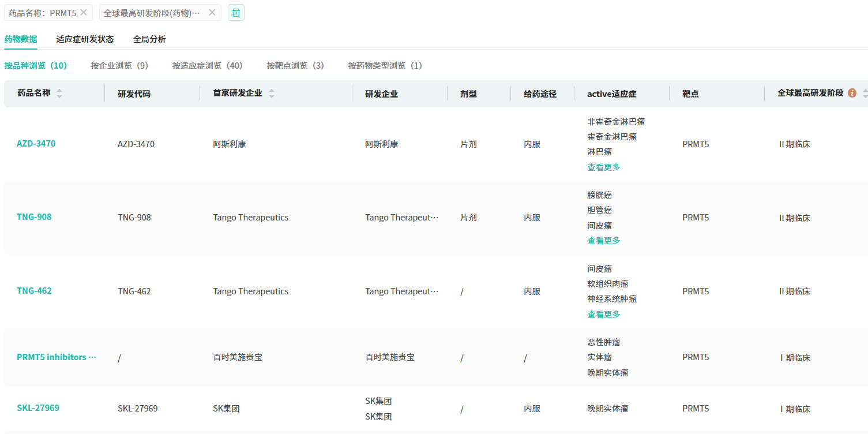Clear all filters with trash icon

[x=236, y=12]
